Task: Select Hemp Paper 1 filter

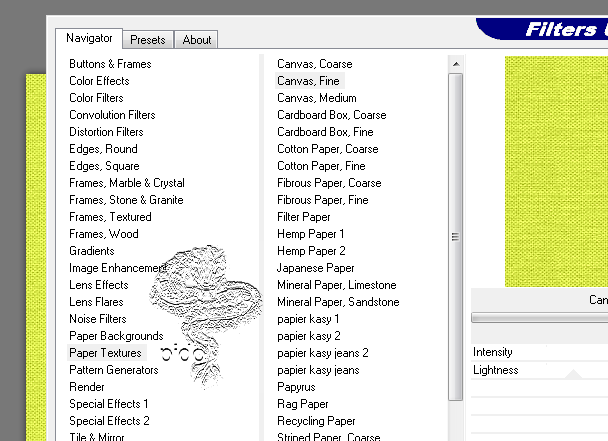Action: click(311, 234)
